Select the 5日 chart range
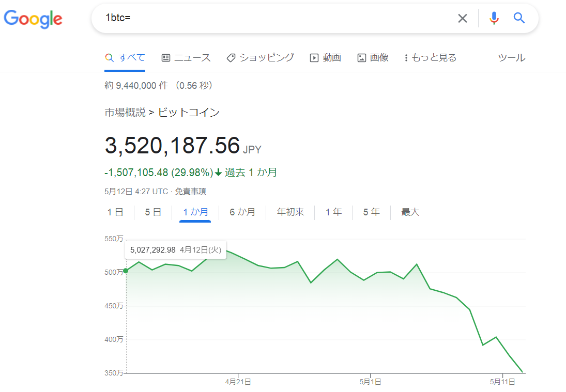 (153, 212)
